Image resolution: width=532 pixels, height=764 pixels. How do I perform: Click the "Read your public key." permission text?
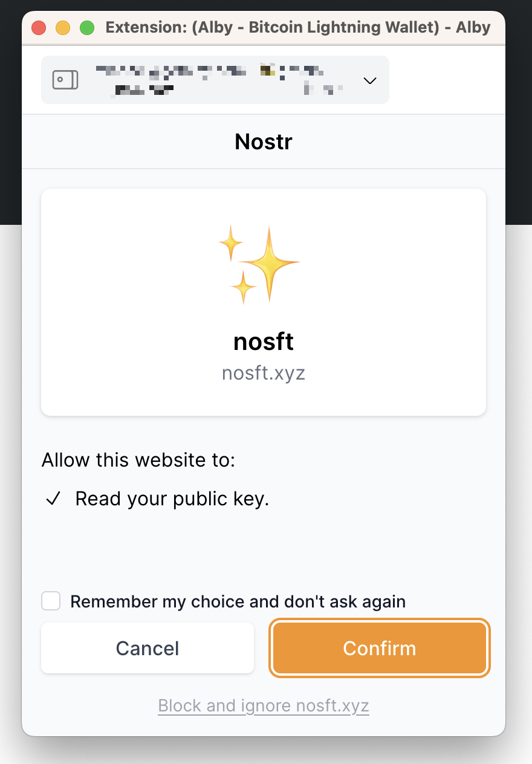pos(172,499)
